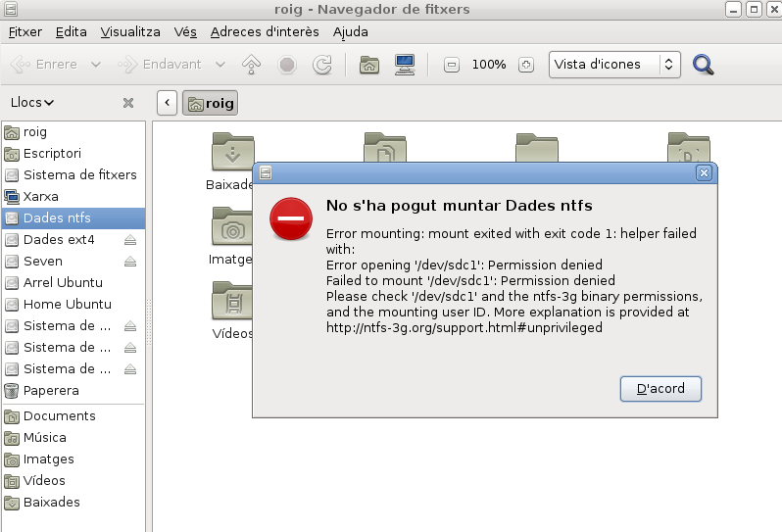The height and width of the screenshot is (532, 782).
Task: Open Paperera trash in the sidebar
Action: pyautogui.click(x=73, y=390)
